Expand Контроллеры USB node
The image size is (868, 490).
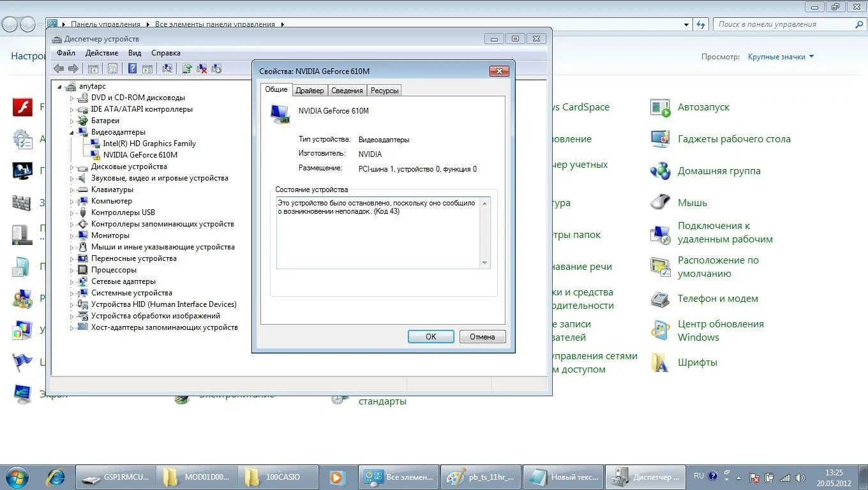71,213
